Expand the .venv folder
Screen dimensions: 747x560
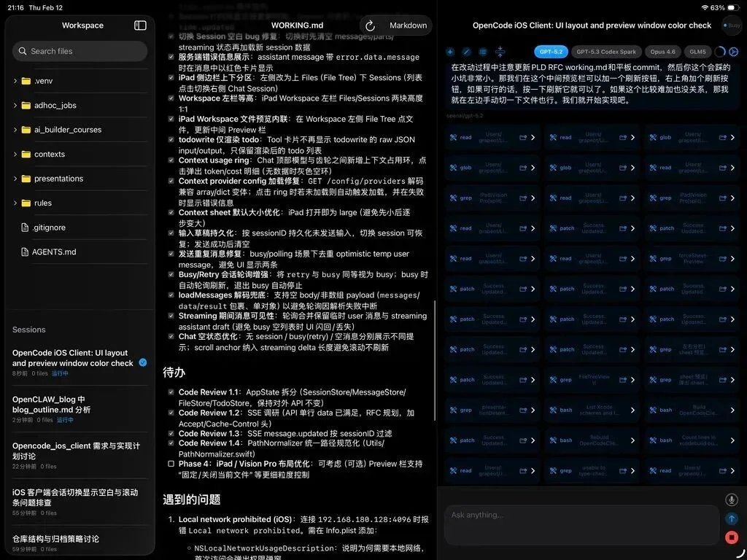(16, 81)
